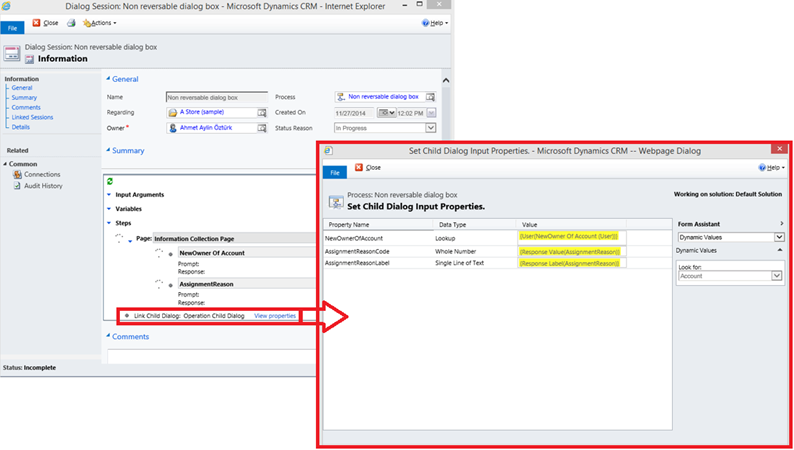Image resolution: width=794 pixels, height=450 pixels.
Task: Open the Actions dropdown menu
Action: [100, 23]
